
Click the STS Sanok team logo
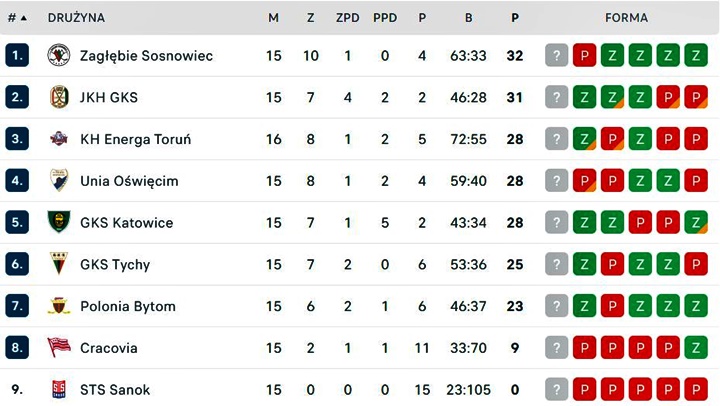(x=59, y=390)
